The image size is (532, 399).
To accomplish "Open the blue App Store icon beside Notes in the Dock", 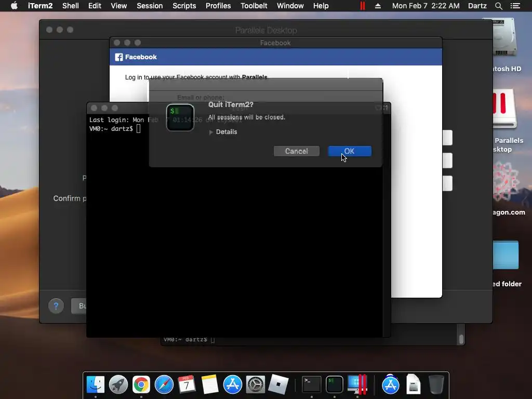I will pyautogui.click(x=232, y=384).
